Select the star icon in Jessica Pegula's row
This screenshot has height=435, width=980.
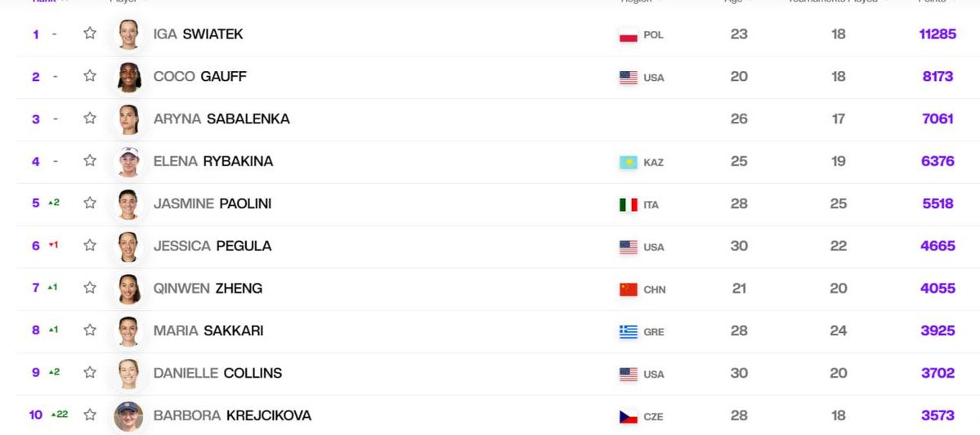point(90,245)
